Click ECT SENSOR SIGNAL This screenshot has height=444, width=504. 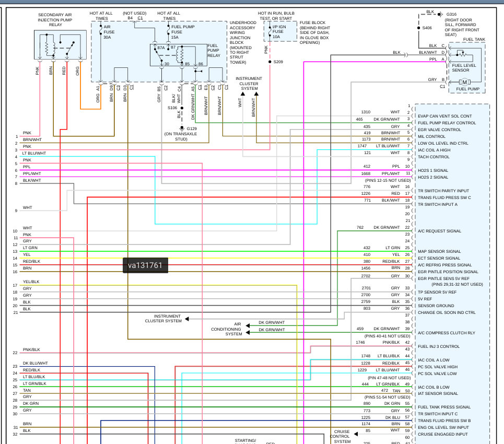point(439,258)
